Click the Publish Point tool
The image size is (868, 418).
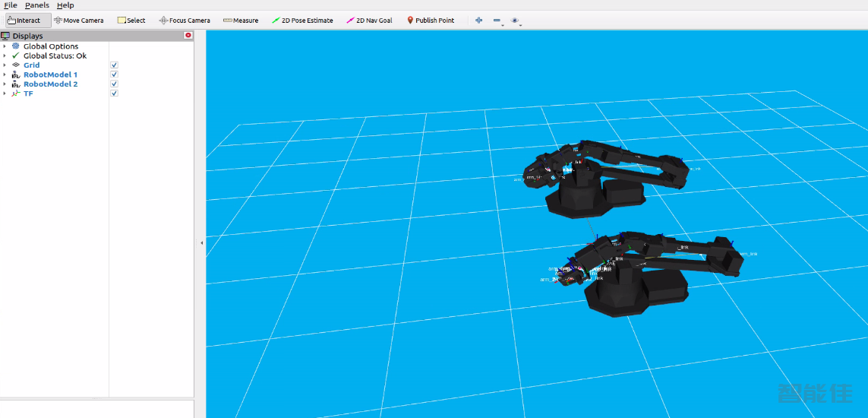(x=430, y=21)
